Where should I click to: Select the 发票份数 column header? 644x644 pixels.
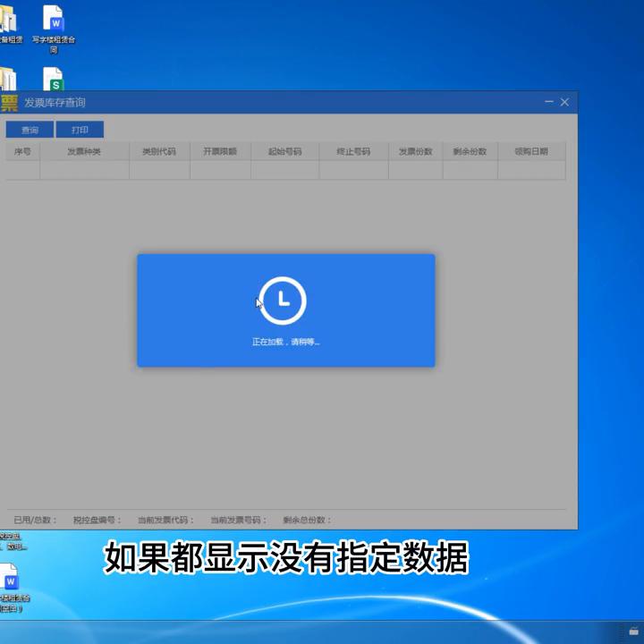coord(416,151)
